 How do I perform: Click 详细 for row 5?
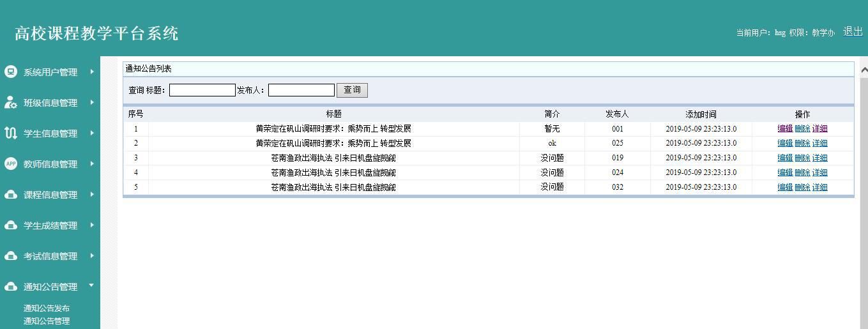pos(819,187)
